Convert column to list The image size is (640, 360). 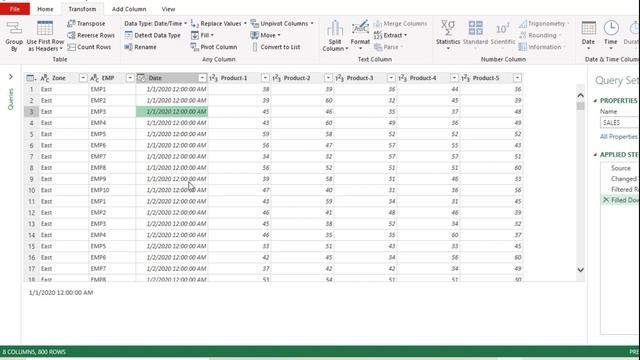point(276,47)
